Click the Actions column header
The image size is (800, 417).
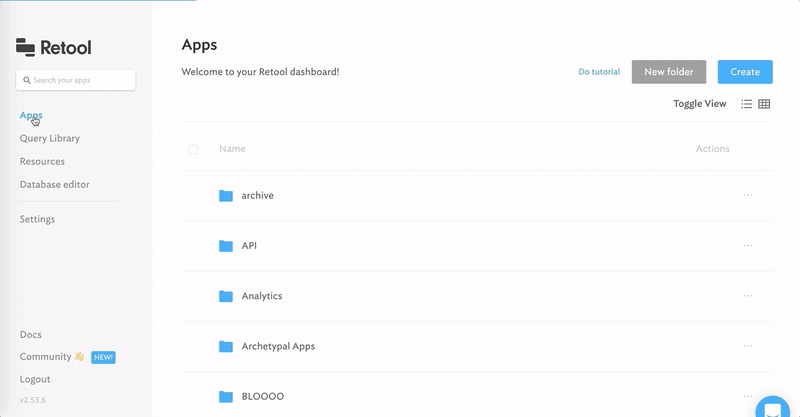pyautogui.click(x=712, y=149)
